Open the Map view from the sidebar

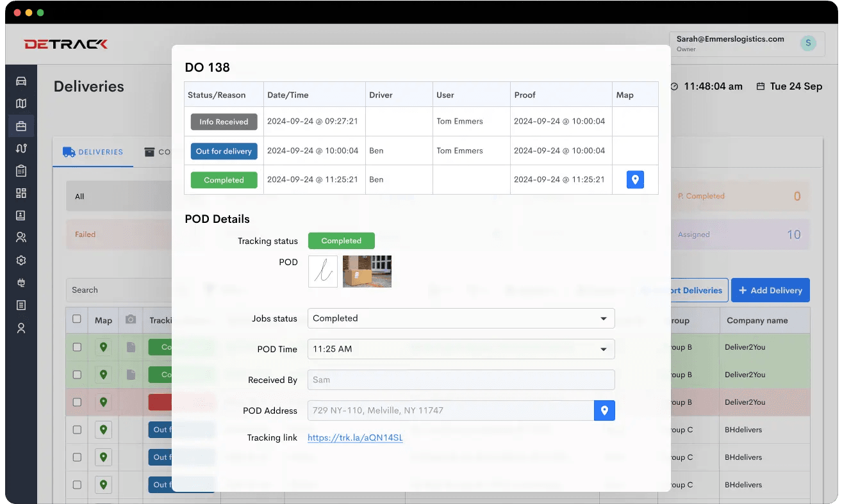[x=21, y=103]
